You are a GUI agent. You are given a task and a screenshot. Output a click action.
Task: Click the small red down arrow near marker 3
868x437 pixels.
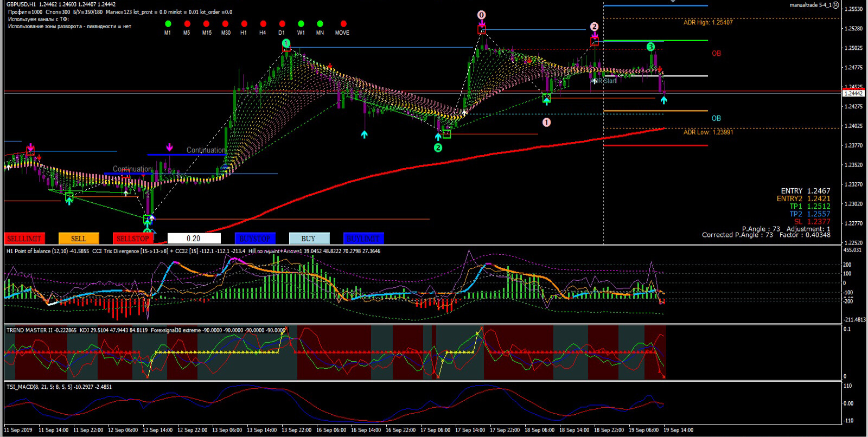pos(660,69)
